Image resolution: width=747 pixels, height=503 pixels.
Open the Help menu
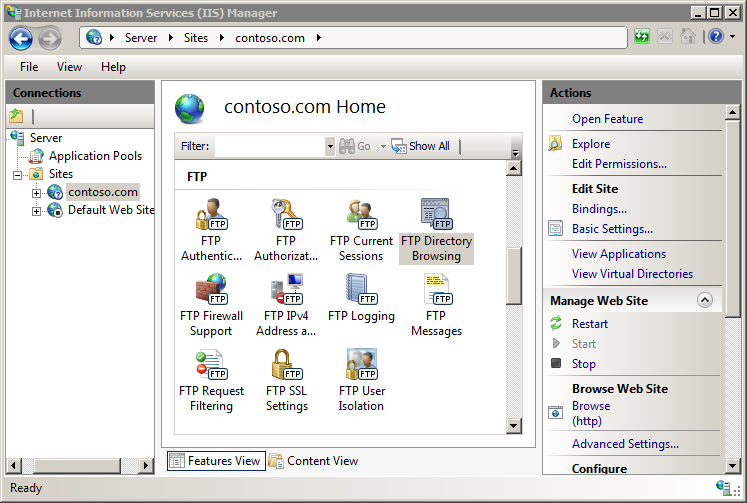pyautogui.click(x=113, y=67)
